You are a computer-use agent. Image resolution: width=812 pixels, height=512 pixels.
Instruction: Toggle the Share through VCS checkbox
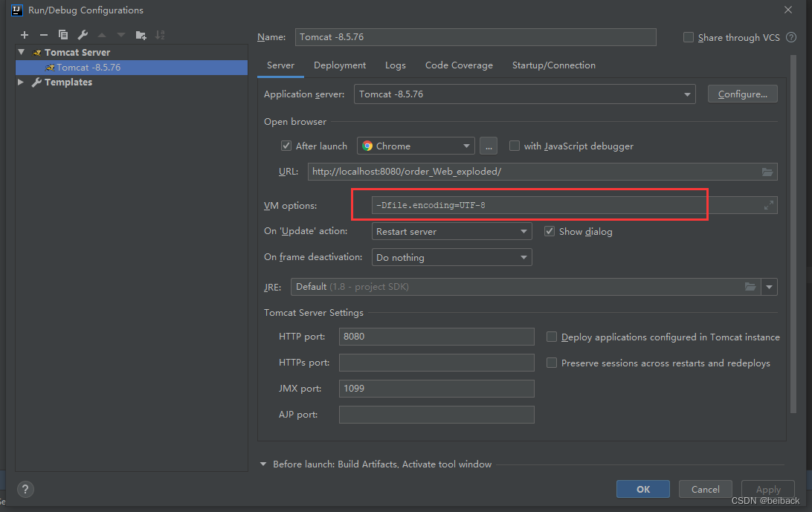click(689, 37)
